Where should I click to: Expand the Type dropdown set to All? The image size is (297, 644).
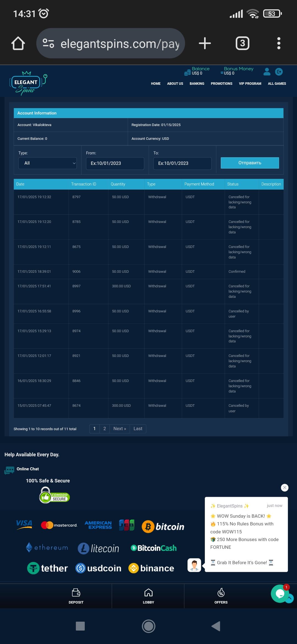pos(48,163)
